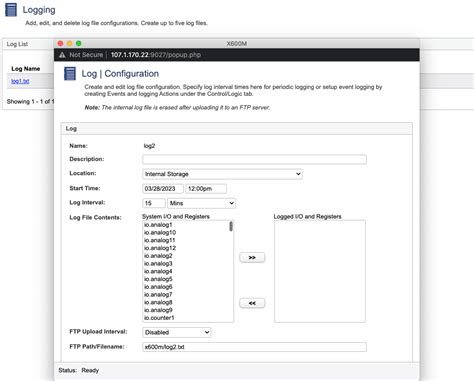Select io.analog11 in System I/O list

pos(185,240)
